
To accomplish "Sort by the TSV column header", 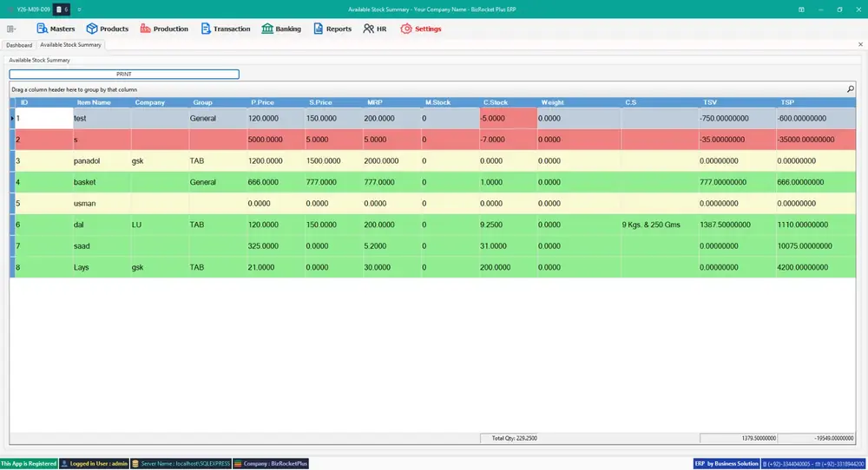I will 737,102.
